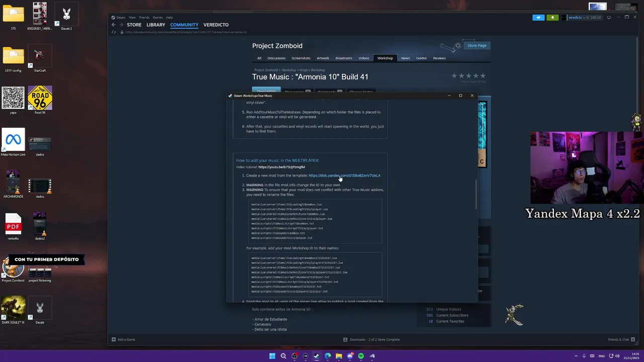Open the Reviews hub tab
The width and height of the screenshot is (644, 362).
click(x=439, y=58)
